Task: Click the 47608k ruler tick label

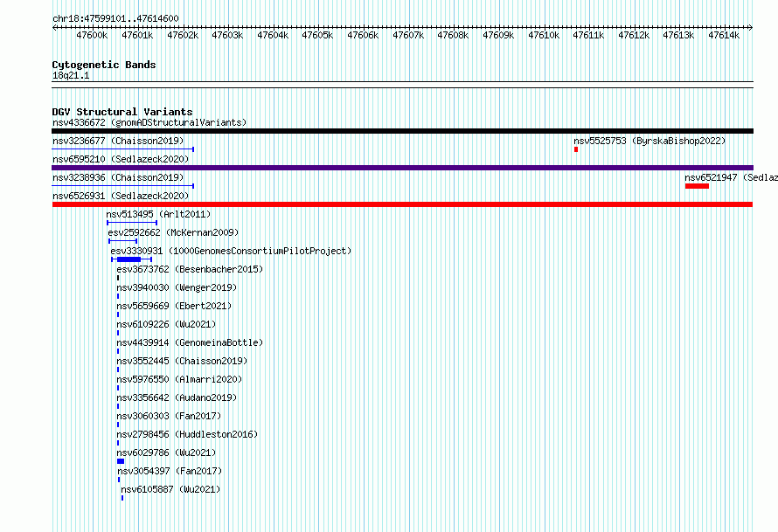Action: pos(453,35)
